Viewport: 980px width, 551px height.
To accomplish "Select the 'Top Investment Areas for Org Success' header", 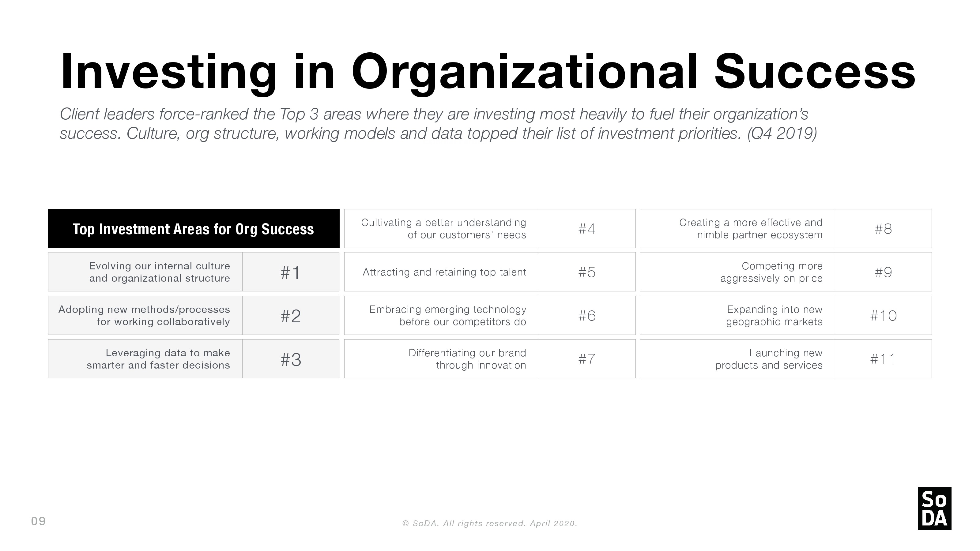I will pyautogui.click(x=193, y=229).
